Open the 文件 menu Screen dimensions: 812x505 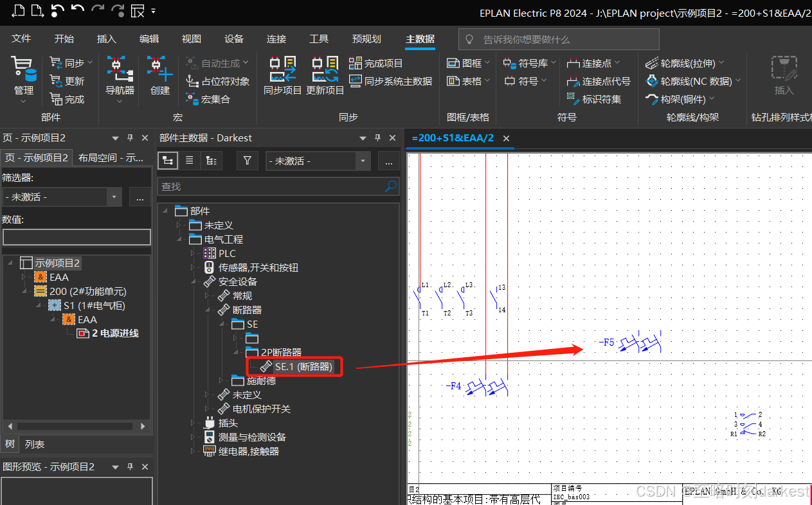click(21, 39)
